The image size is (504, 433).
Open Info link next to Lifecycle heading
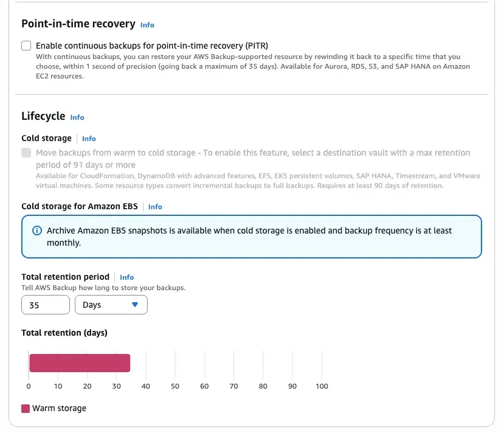77,117
